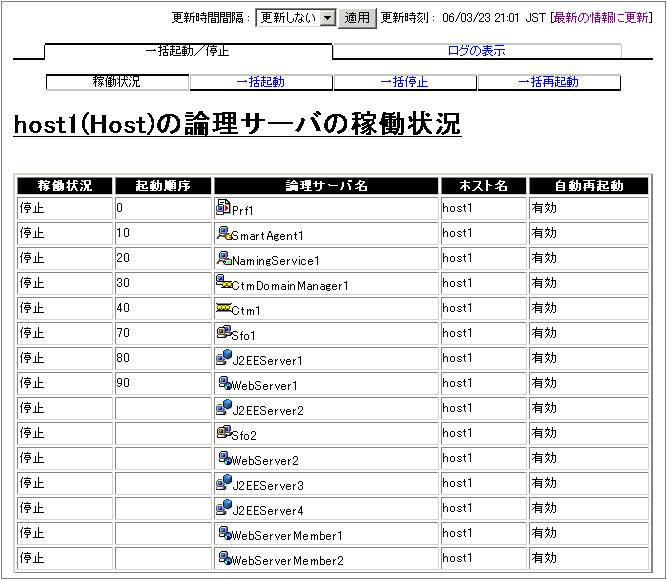This screenshot has width=667, height=580.
Task: Click the Sfo1 server name text
Action: [x=243, y=336]
